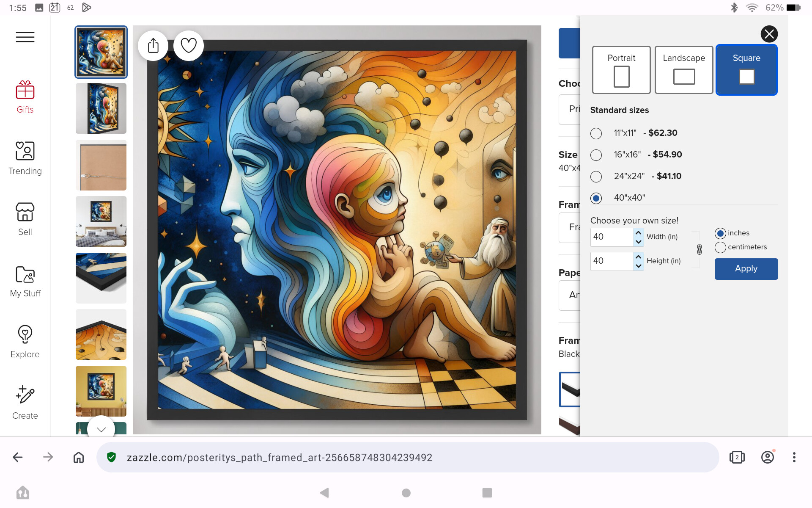Switch to Square orientation
This screenshot has height=508, width=812.
tap(746, 70)
